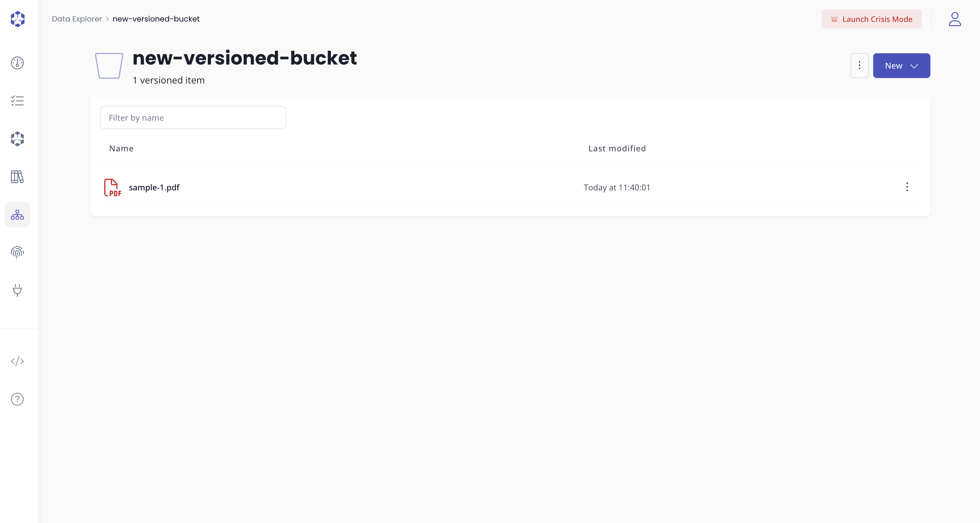
Task: Click the Filter by name input field
Action: (193, 117)
